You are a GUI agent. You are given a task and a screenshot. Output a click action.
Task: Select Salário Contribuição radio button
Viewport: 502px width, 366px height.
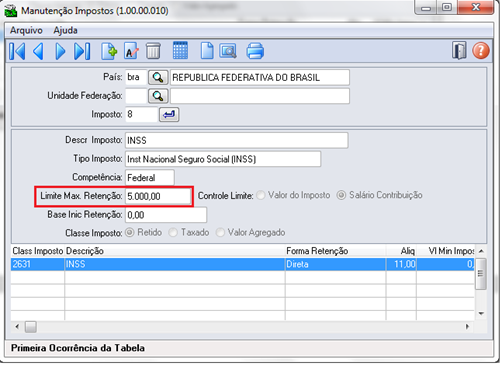pyautogui.click(x=341, y=195)
